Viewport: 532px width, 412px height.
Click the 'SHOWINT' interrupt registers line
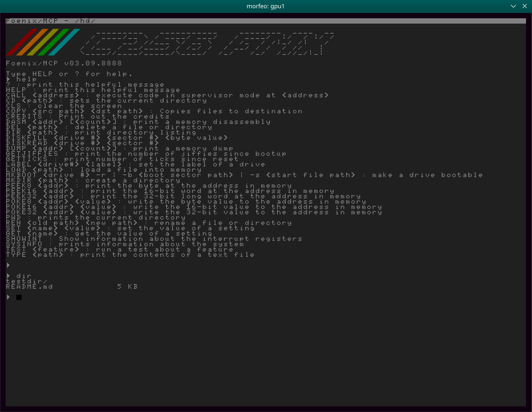[154, 239]
